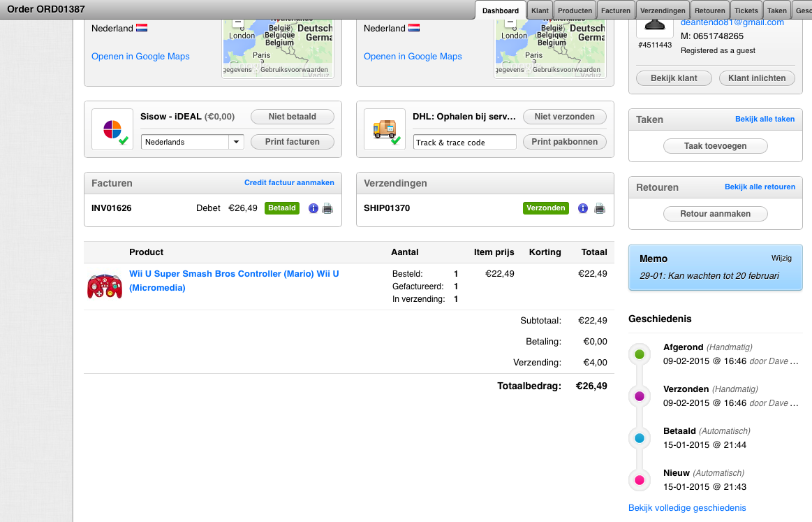Click the Sisow iDEAL payment icon
Screen dimensions: 812x522
point(112,129)
